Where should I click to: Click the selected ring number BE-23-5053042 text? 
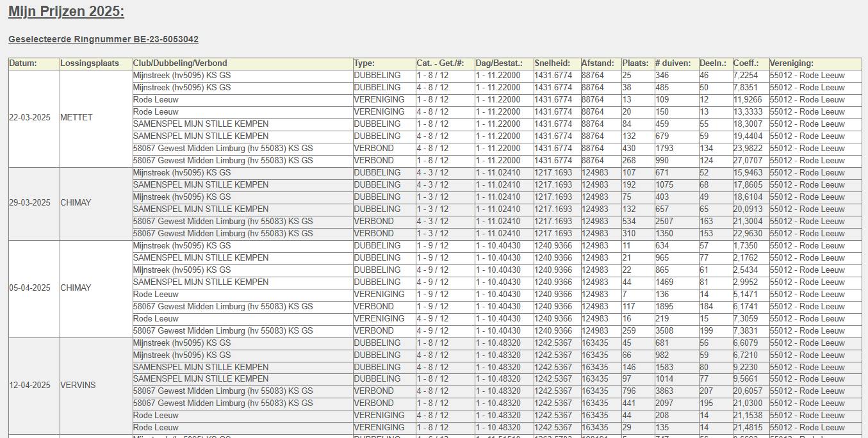103,40
